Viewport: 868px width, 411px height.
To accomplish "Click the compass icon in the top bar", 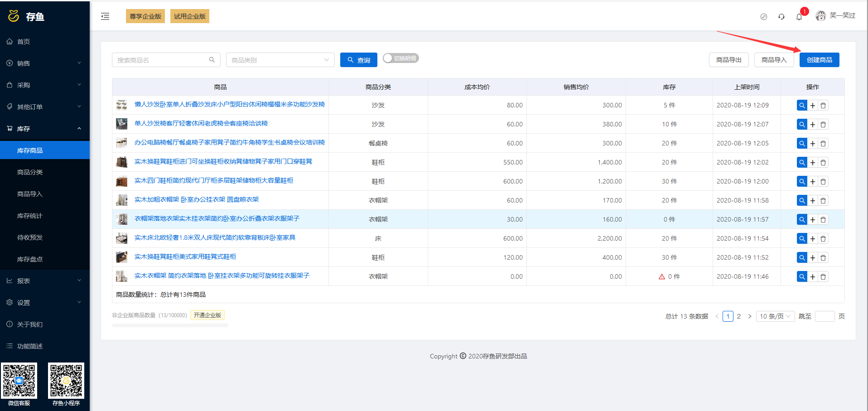I will (764, 17).
